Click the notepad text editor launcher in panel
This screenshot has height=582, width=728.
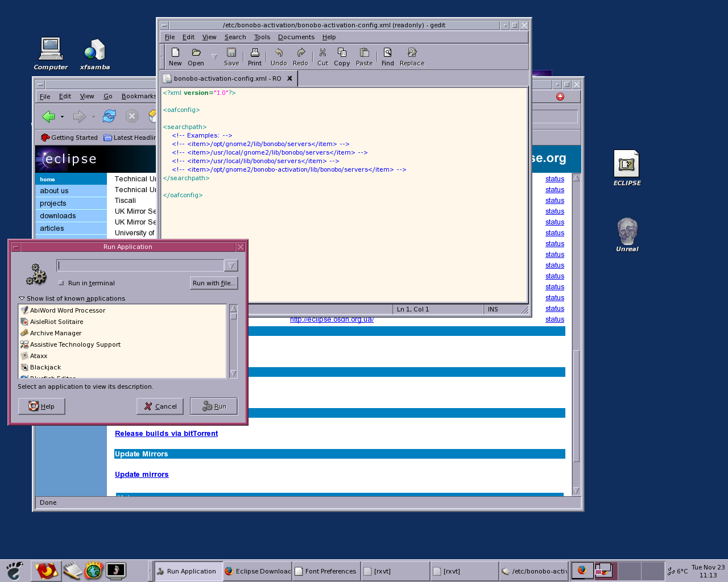[72, 570]
